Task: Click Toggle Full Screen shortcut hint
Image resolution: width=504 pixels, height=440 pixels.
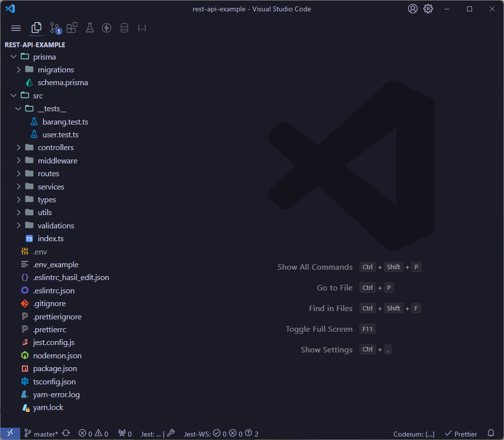Action: pyautogui.click(x=331, y=329)
